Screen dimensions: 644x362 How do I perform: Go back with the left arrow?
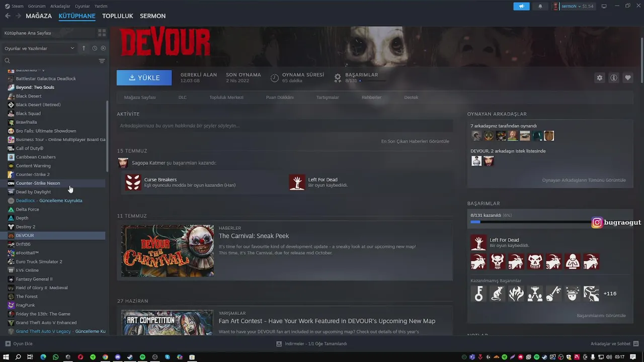[8, 16]
